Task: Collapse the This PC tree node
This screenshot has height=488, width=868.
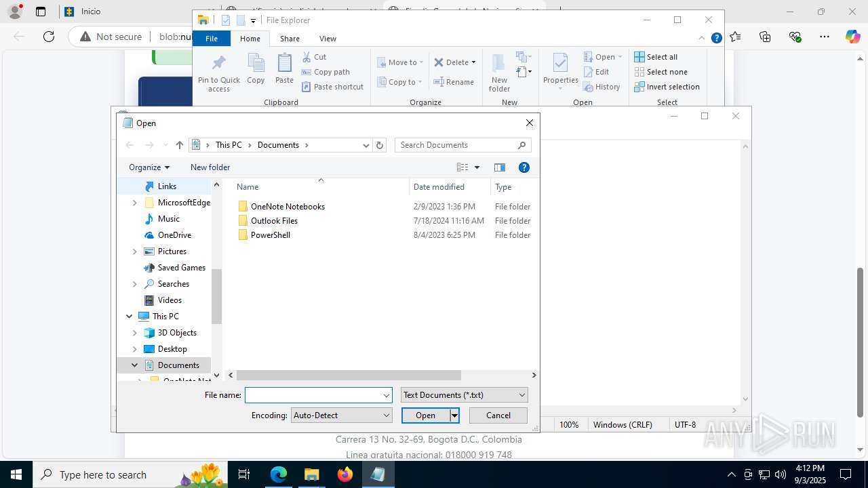Action: click(x=130, y=317)
